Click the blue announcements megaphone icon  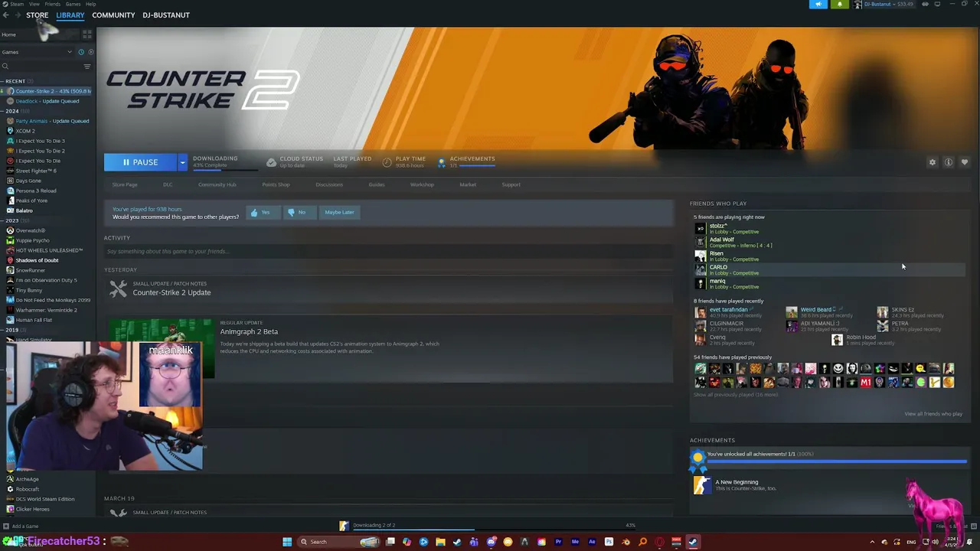(x=818, y=4)
